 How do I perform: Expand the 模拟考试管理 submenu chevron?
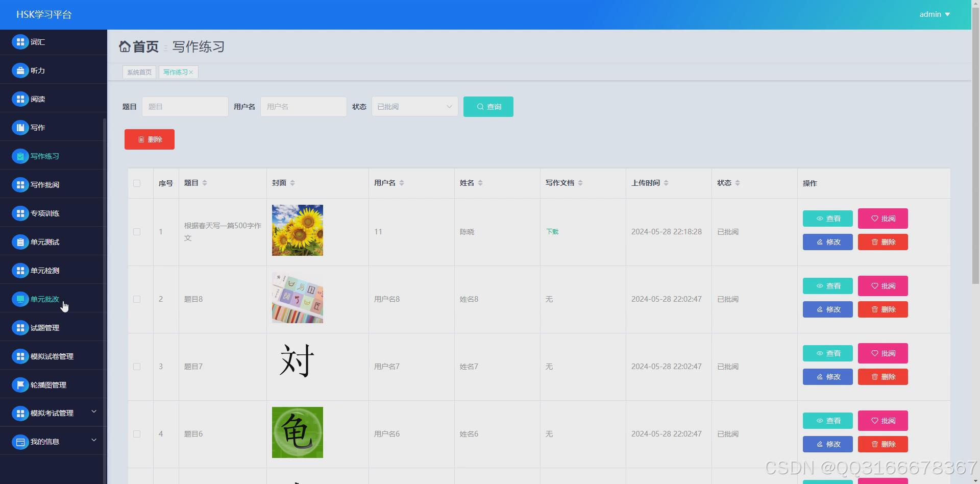pyautogui.click(x=94, y=412)
